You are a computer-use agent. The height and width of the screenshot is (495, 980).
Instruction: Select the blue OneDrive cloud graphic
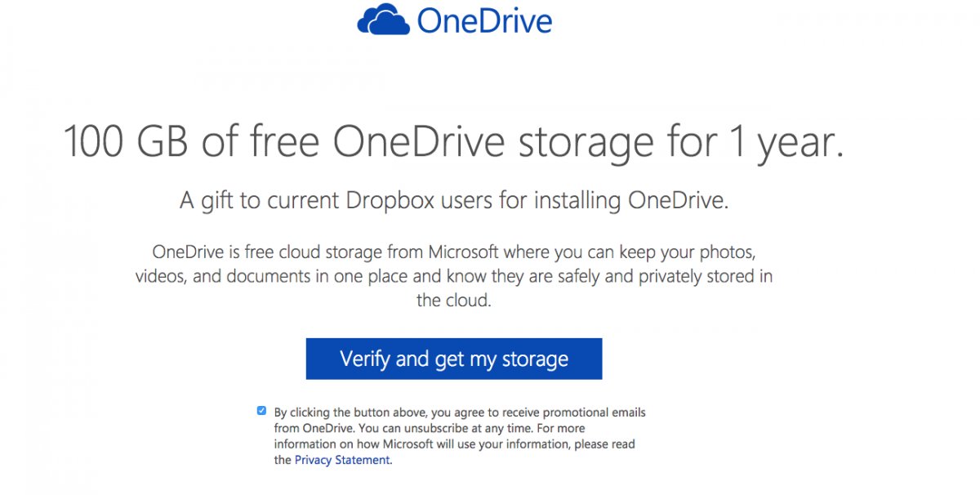pyautogui.click(x=382, y=19)
